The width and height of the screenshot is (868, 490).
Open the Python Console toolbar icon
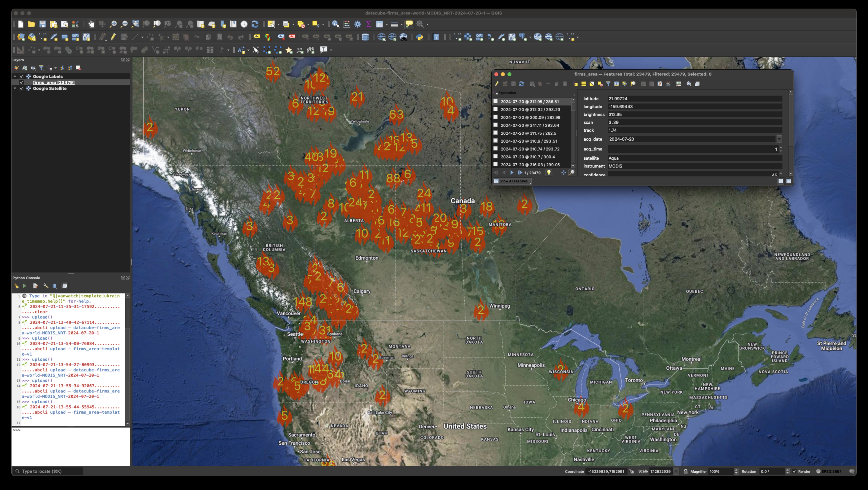419,37
